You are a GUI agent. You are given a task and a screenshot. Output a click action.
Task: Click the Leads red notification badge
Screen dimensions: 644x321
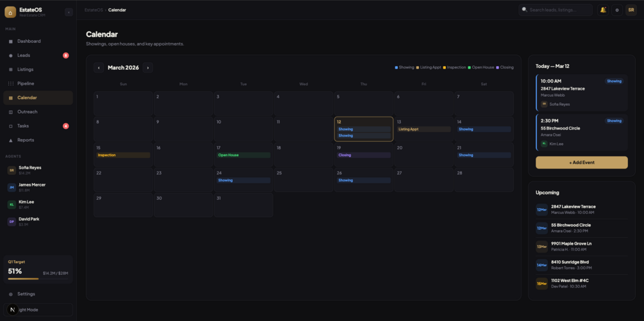(x=66, y=55)
